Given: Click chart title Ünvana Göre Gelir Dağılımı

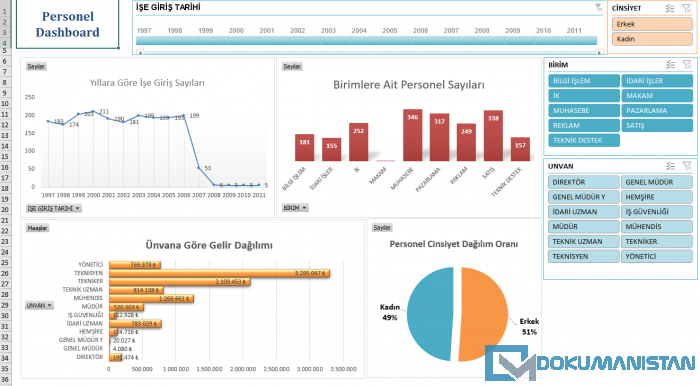Looking at the screenshot, I should point(209,245).
